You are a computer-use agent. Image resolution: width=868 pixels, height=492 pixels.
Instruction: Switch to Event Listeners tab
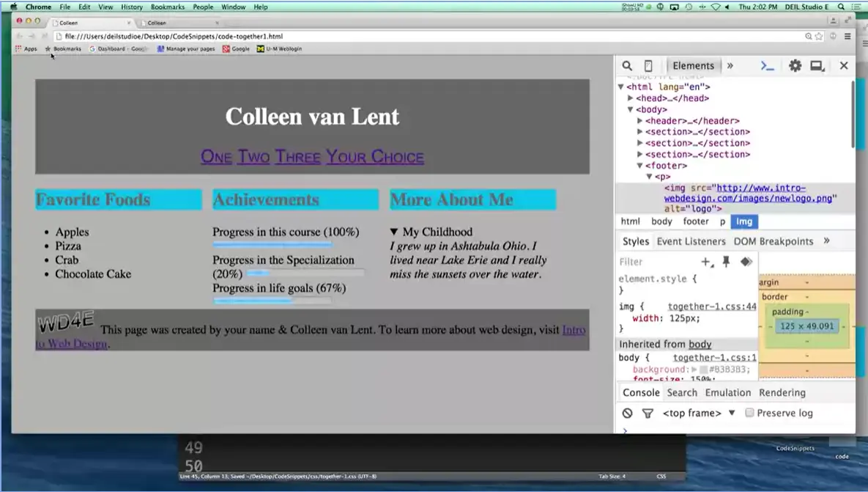click(691, 241)
